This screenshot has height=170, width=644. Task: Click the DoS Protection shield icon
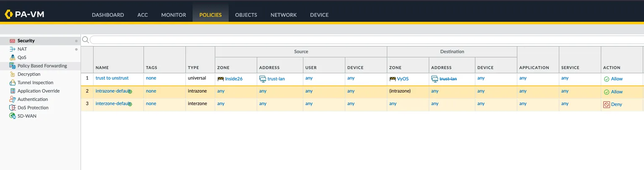[x=12, y=108]
